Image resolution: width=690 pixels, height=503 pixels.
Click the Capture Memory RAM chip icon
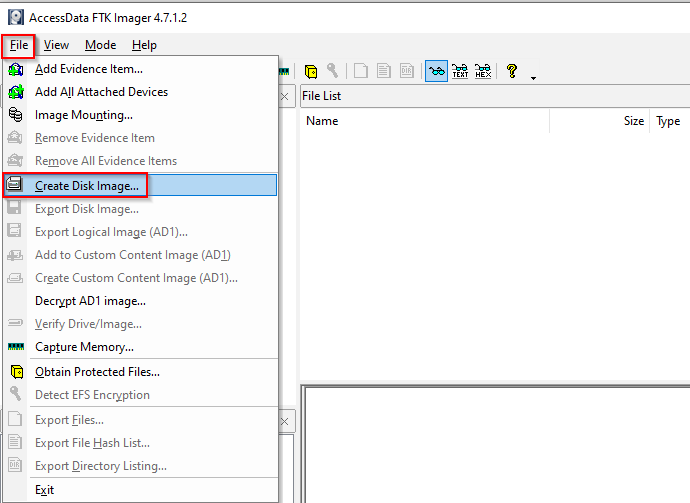coord(16,347)
